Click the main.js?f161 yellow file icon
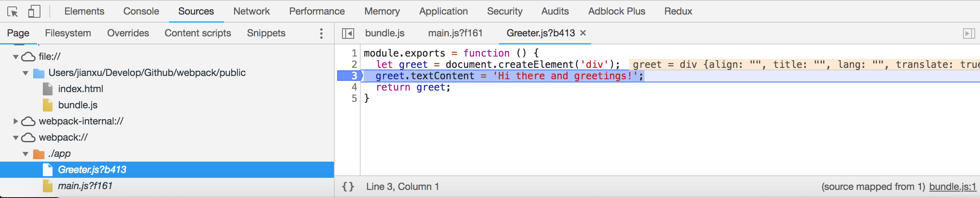Viewport: 980px width, 198px height. pyautogui.click(x=48, y=186)
